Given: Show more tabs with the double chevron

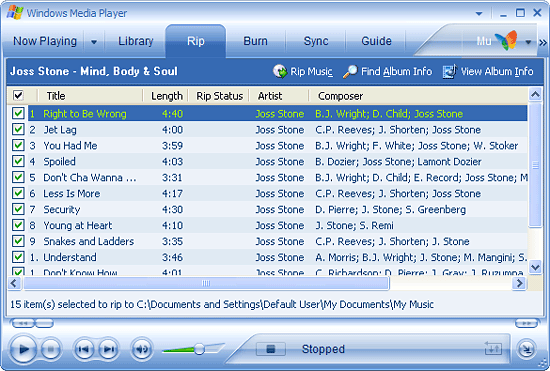Looking at the screenshot, I should [x=543, y=42].
